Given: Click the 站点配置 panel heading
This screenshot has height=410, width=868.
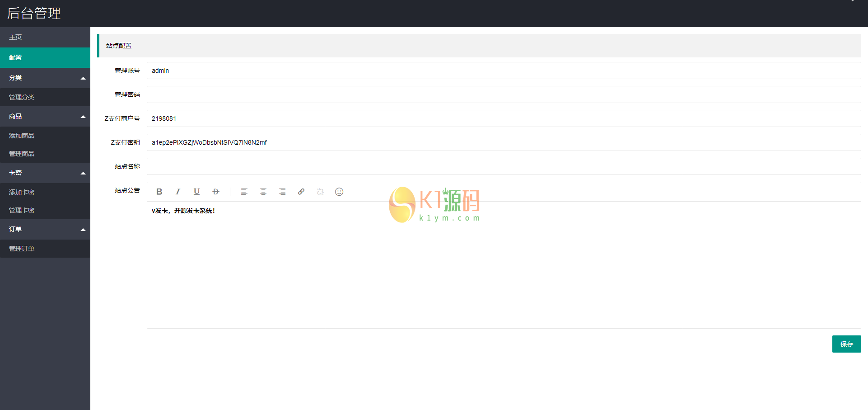Looking at the screenshot, I should pos(119,46).
